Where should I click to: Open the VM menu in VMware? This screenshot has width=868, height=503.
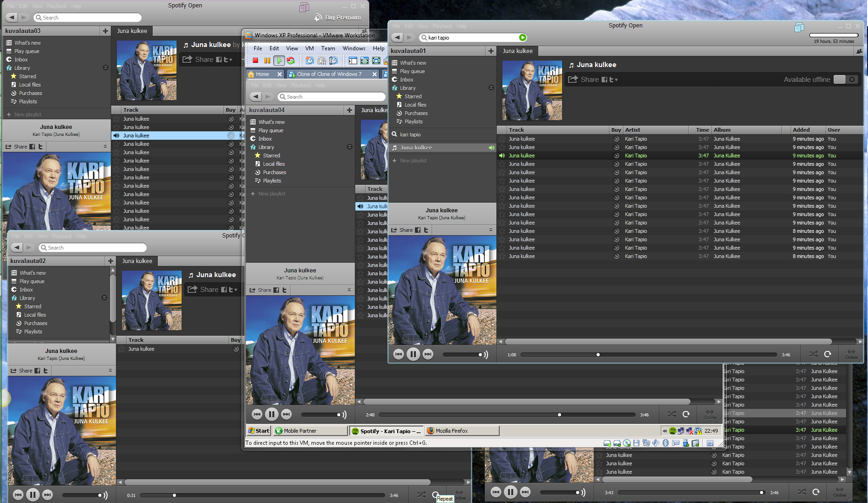(309, 48)
